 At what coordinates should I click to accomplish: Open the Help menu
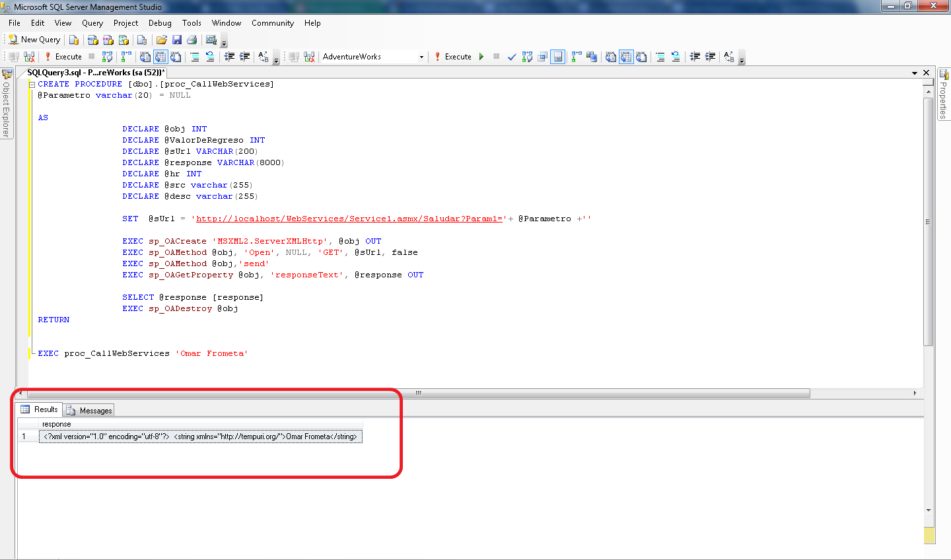click(x=312, y=23)
